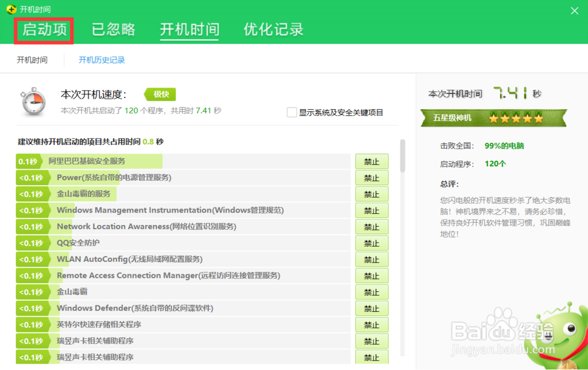Open the 开机历史记录 view
The height and width of the screenshot is (370, 588).
coord(102,59)
